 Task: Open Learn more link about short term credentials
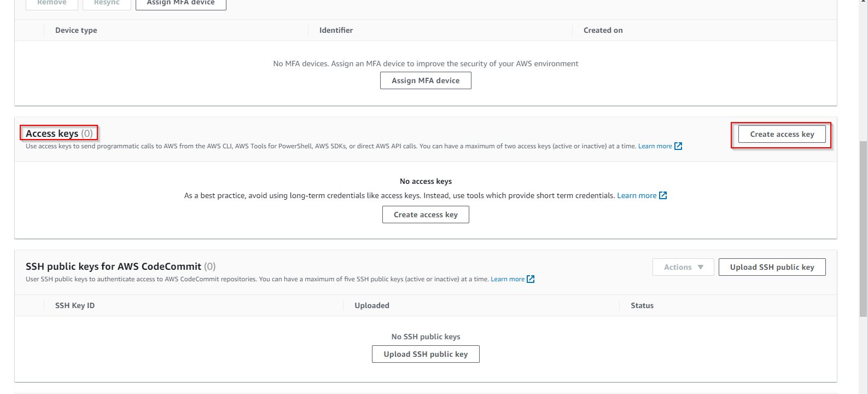point(637,195)
